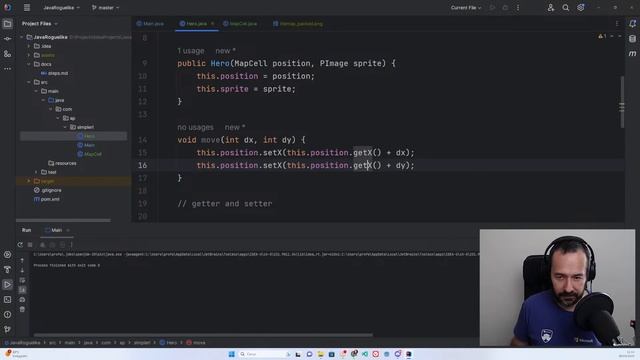Collapse the src folder
The height and width of the screenshot is (360, 640).
(x=29, y=82)
